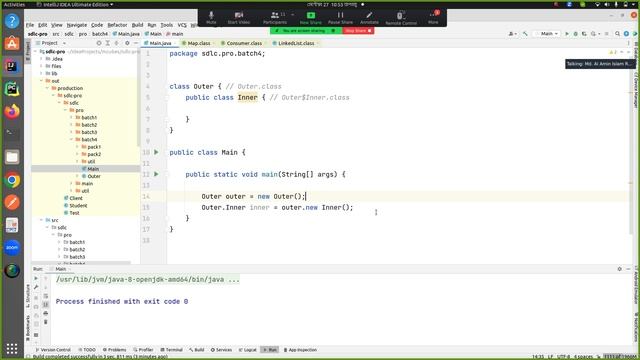Image resolution: width=640 pixels, height=360 pixels.
Task: Click Start Video in Zoom toolbar
Action: click(x=239, y=18)
